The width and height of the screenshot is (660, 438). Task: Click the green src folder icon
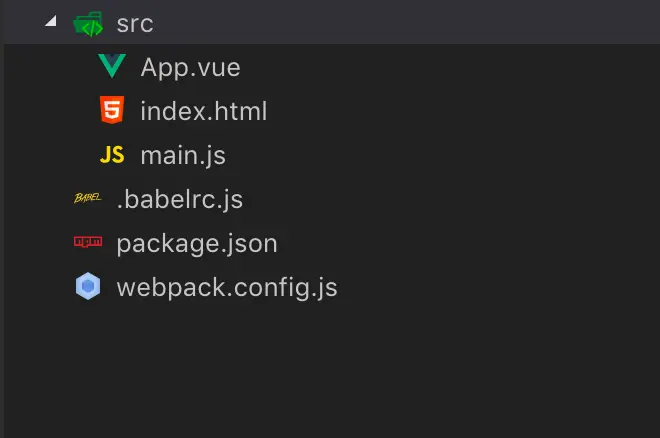[x=88, y=24]
